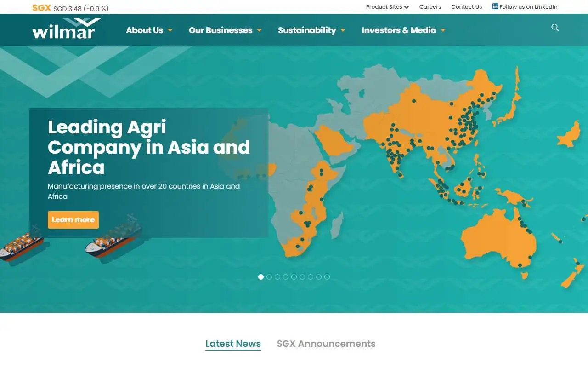
Task: Select the fifth carousel slide dot
Action: (x=294, y=277)
